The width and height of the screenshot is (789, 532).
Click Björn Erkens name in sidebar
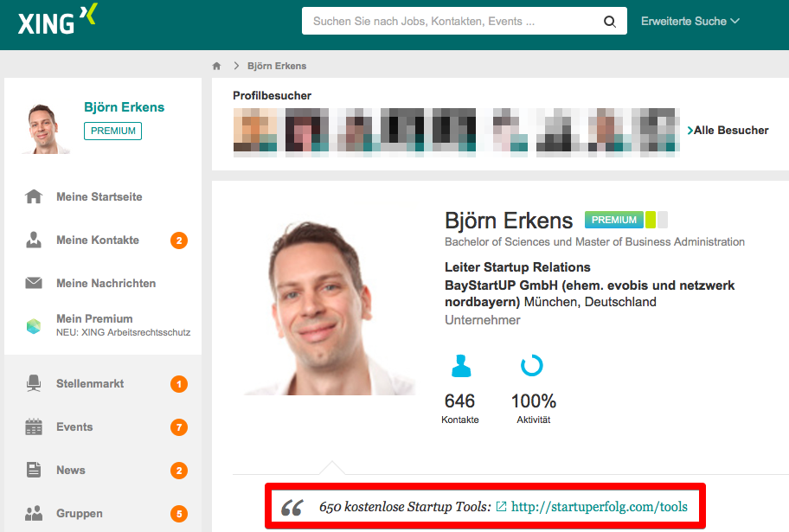coord(124,107)
